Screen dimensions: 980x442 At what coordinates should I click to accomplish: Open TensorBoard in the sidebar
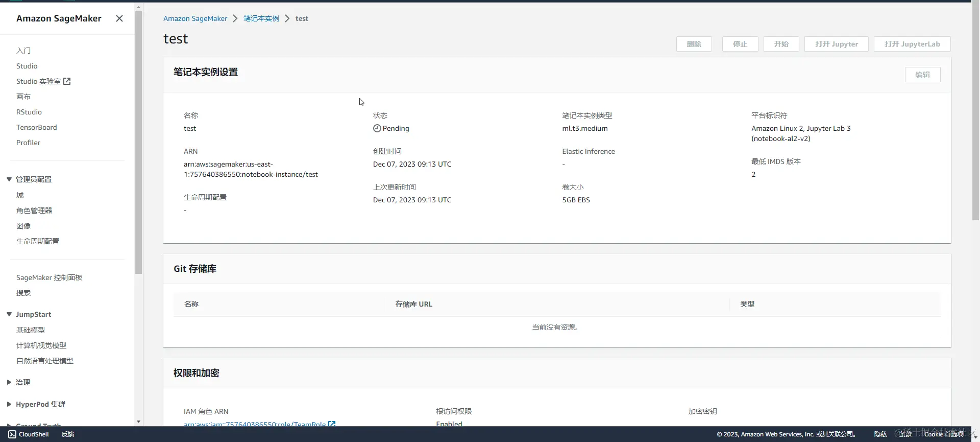(x=37, y=127)
